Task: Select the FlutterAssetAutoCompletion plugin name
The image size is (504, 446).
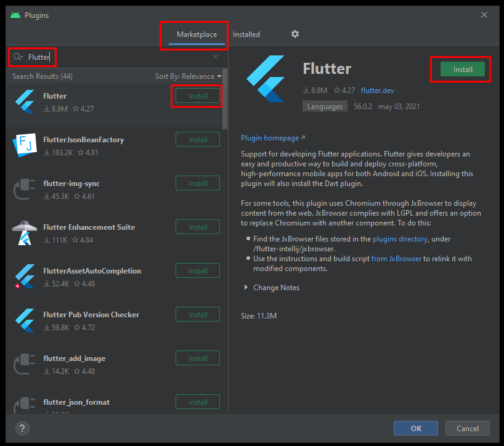Action: click(92, 270)
